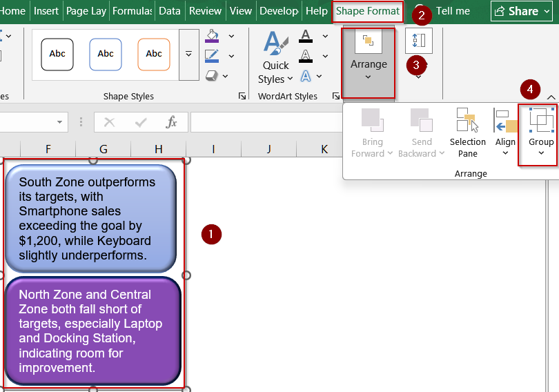Open the Align options
Screen dimensions: 559x392
[505, 133]
